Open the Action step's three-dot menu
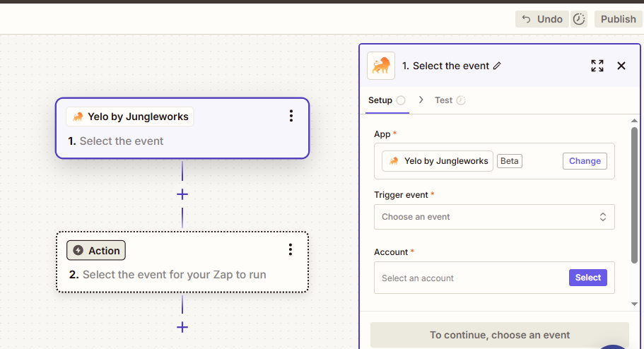The height and width of the screenshot is (349, 644). (291, 249)
